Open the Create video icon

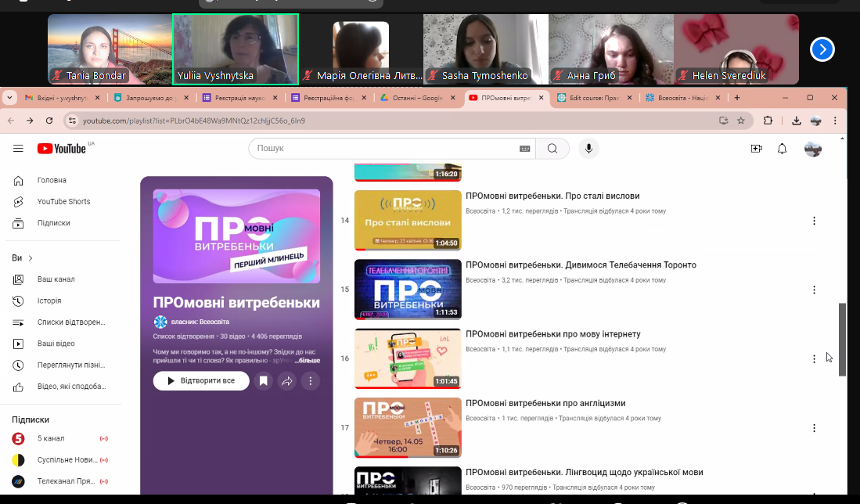coord(756,149)
